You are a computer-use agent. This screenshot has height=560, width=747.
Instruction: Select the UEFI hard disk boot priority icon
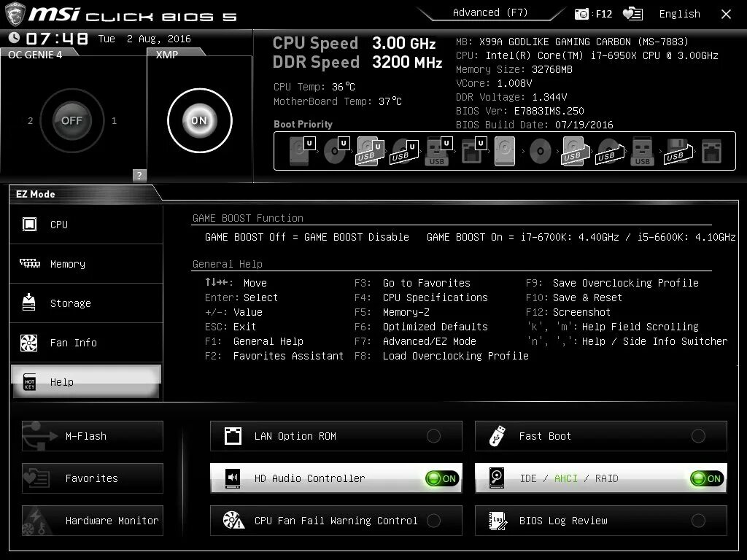302,151
